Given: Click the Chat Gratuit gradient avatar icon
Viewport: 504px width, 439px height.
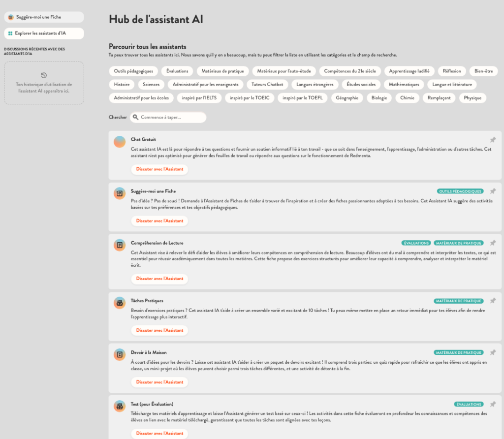Looking at the screenshot, I should (x=120, y=142).
